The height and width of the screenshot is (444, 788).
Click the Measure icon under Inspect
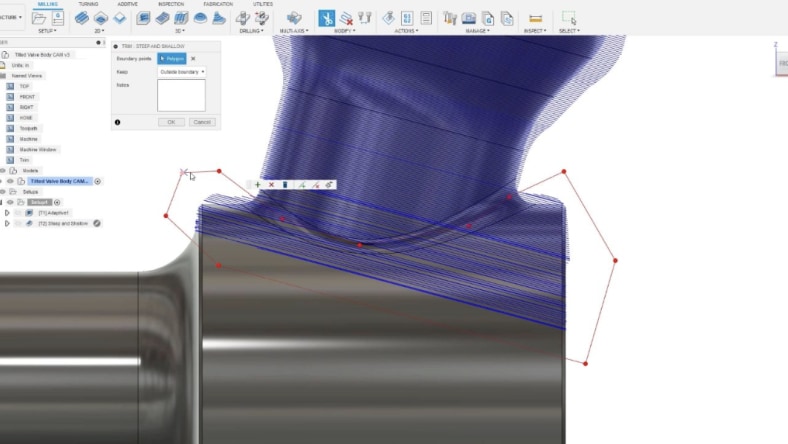pos(535,18)
